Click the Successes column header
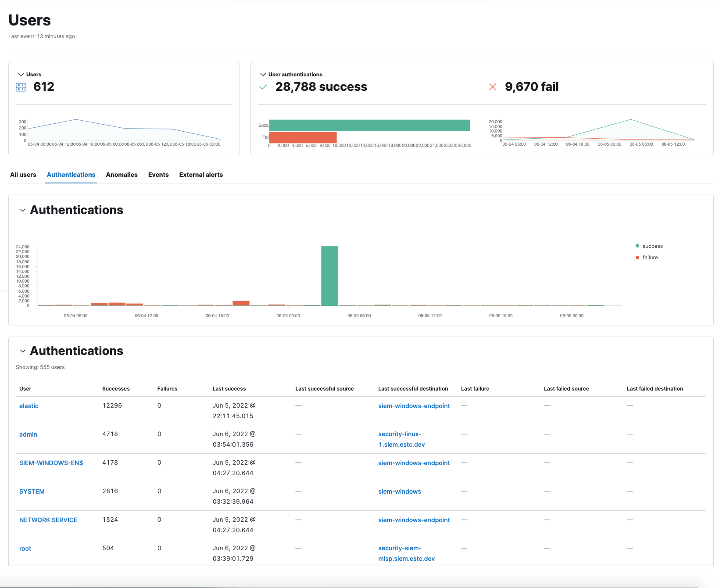 coord(116,389)
